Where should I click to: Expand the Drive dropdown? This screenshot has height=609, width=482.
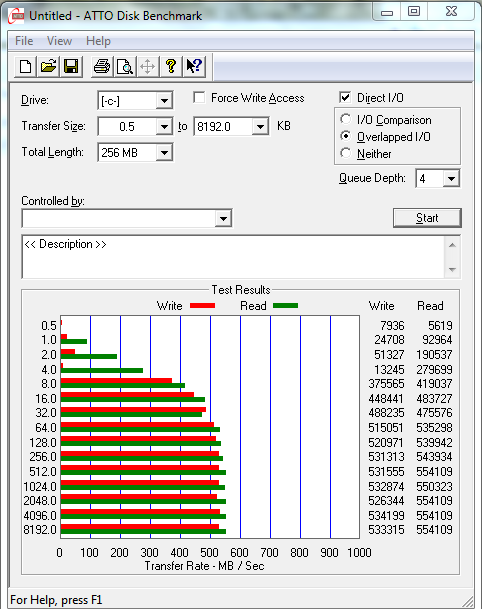[x=164, y=101]
